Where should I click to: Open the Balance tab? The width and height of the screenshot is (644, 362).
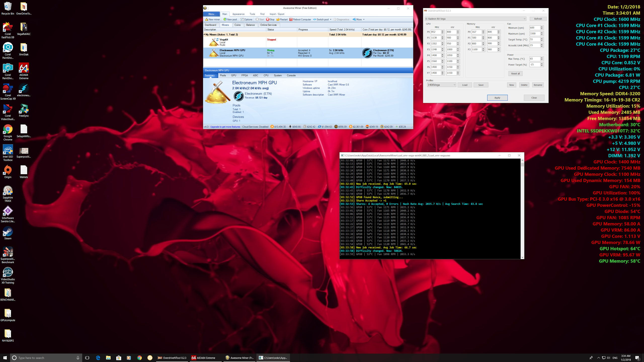[250, 25]
